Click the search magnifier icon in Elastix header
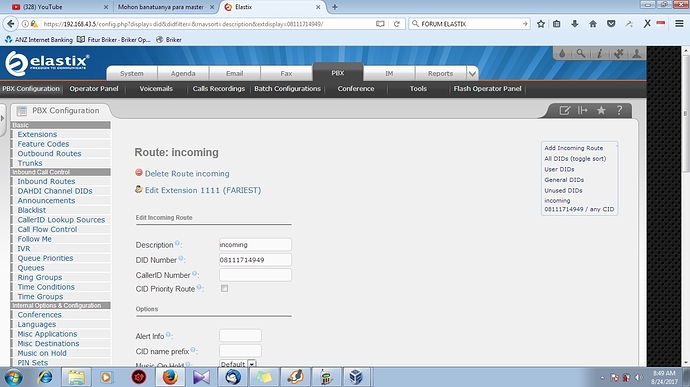 581,54
